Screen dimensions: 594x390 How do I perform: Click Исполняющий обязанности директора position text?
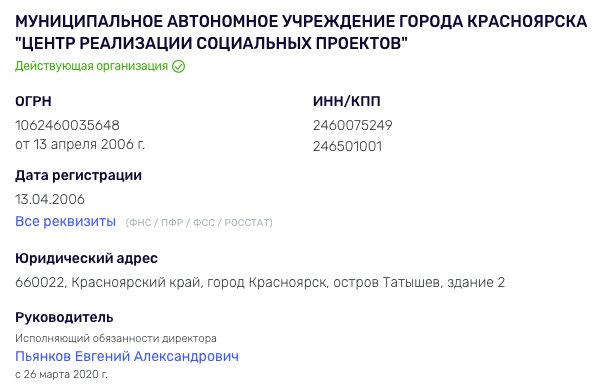(x=116, y=338)
